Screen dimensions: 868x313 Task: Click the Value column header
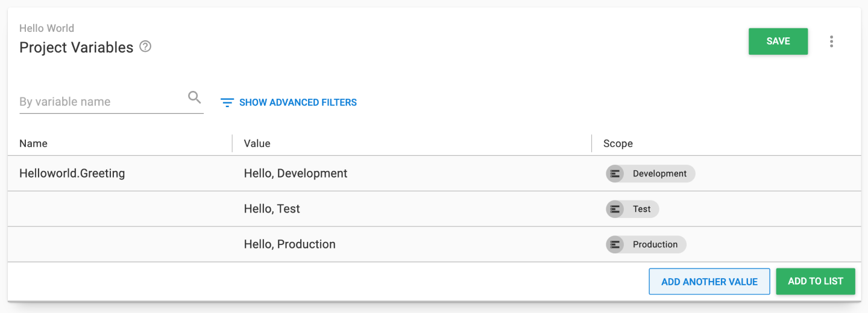[x=257, y=143]
